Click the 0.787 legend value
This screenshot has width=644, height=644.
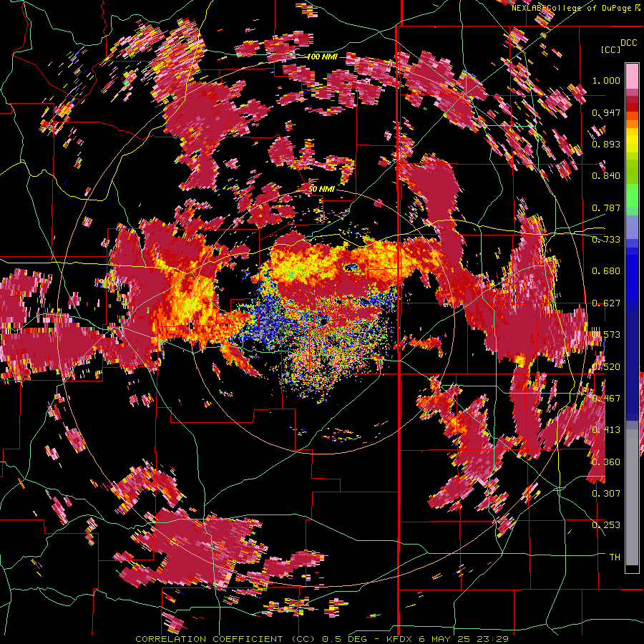[606, 208]
